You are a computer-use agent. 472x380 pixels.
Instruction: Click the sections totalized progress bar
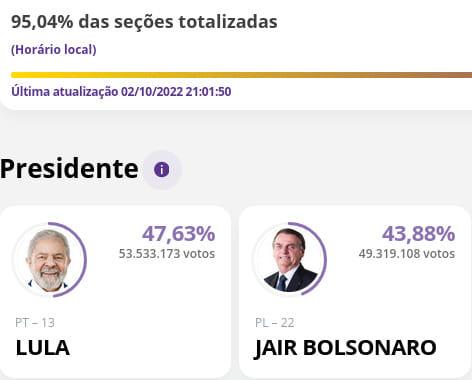(x=242, y=75)
